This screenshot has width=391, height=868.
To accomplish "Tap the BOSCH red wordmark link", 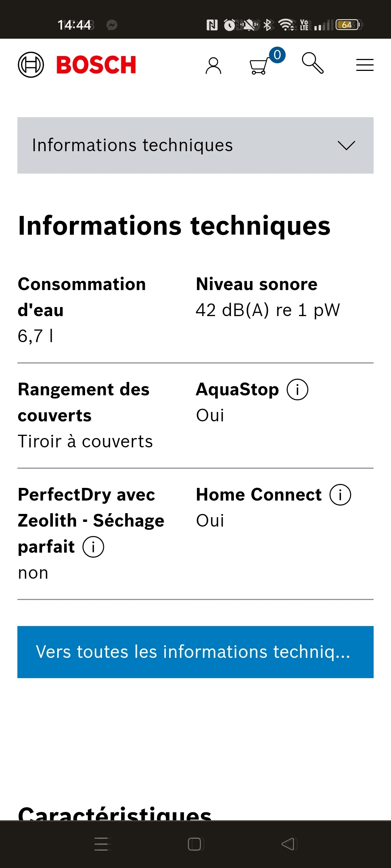I will coord(96,65).
